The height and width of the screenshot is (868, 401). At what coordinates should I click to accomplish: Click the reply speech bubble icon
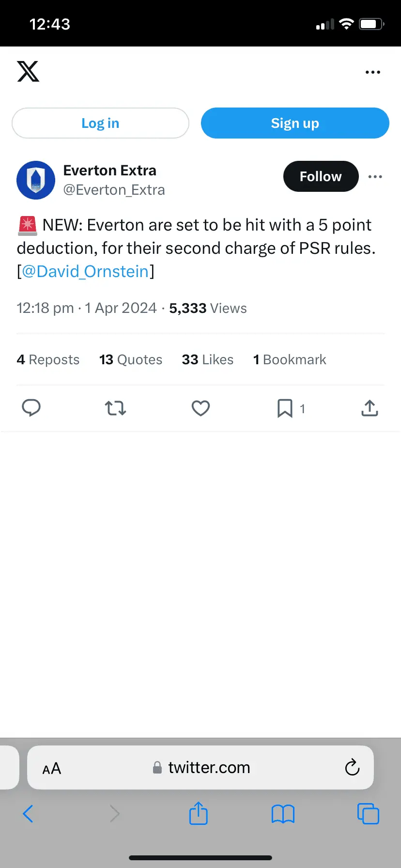31,408
